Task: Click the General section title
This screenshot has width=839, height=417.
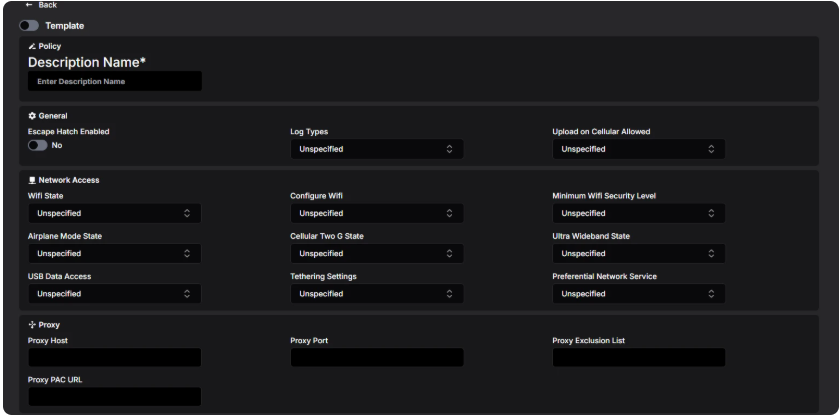Action: click(53, 116)
